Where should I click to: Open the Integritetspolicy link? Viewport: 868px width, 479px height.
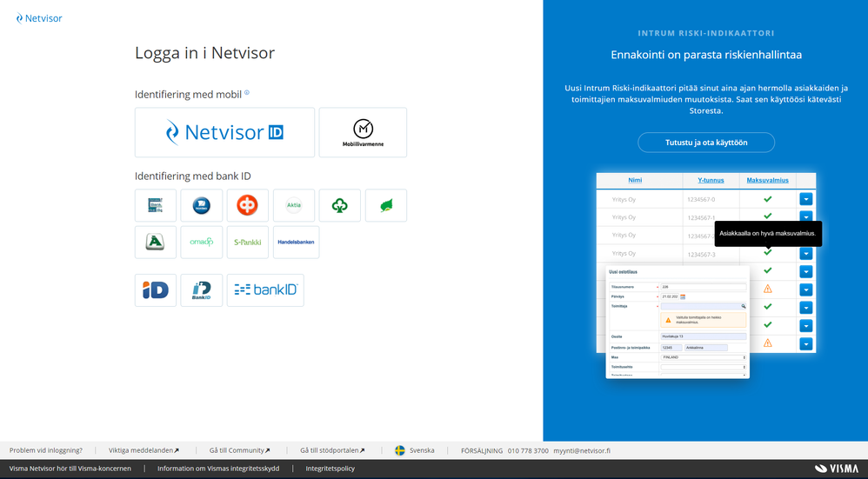[x=330, y=469]
